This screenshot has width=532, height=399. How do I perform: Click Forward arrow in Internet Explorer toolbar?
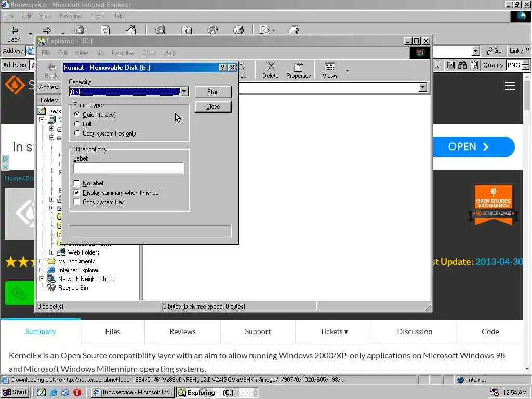click(46, 31)
